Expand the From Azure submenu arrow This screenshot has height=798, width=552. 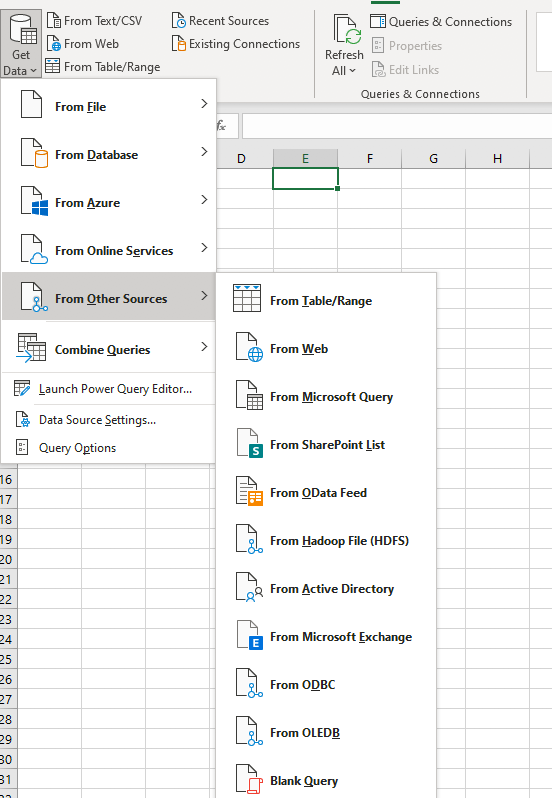pos(204,200)
